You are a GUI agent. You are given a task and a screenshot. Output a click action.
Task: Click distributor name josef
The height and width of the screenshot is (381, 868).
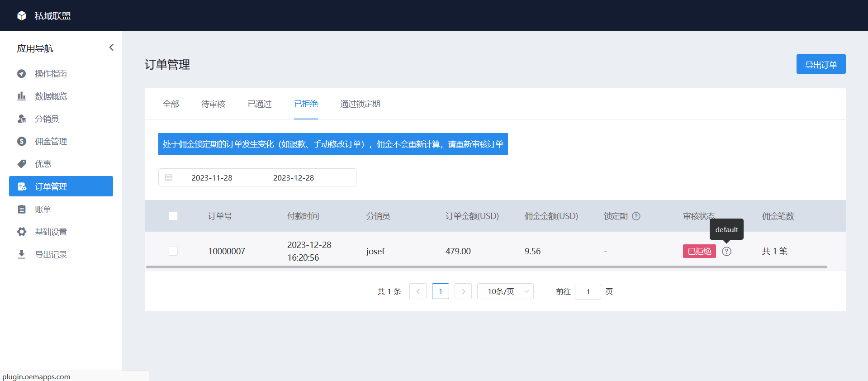375,251
